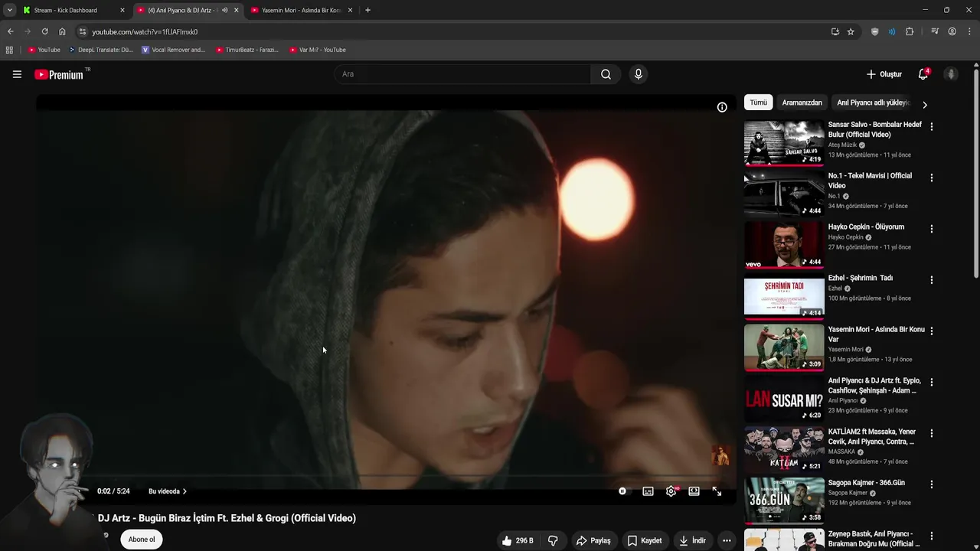Screen dimensions: 980x551
Task: Click the search magnifier button
Action: (x=606, y=74)
